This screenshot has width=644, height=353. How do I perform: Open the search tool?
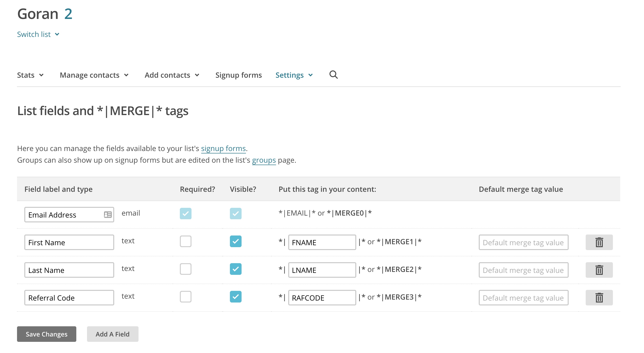point(333,75)
